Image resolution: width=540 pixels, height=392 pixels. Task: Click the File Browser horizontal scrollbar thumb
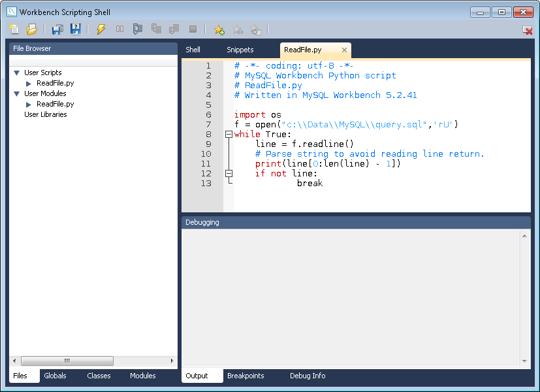click(67, 361)
